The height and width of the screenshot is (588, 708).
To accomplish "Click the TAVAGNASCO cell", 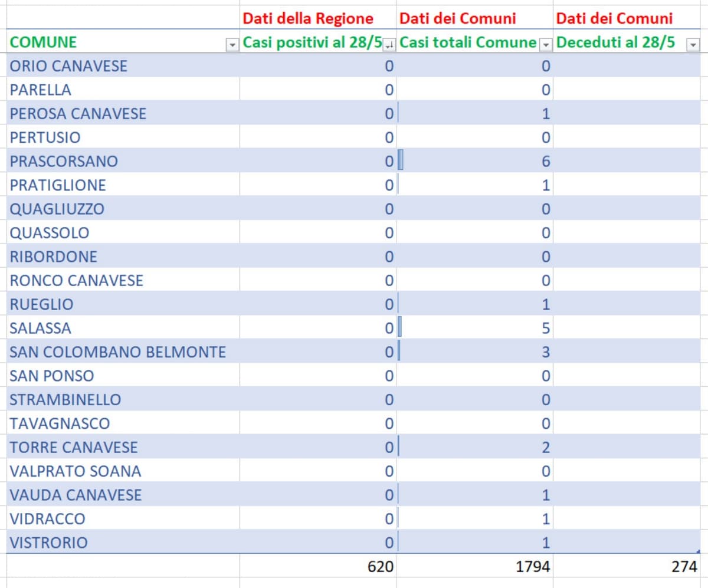I will click(x=60, y=423).
